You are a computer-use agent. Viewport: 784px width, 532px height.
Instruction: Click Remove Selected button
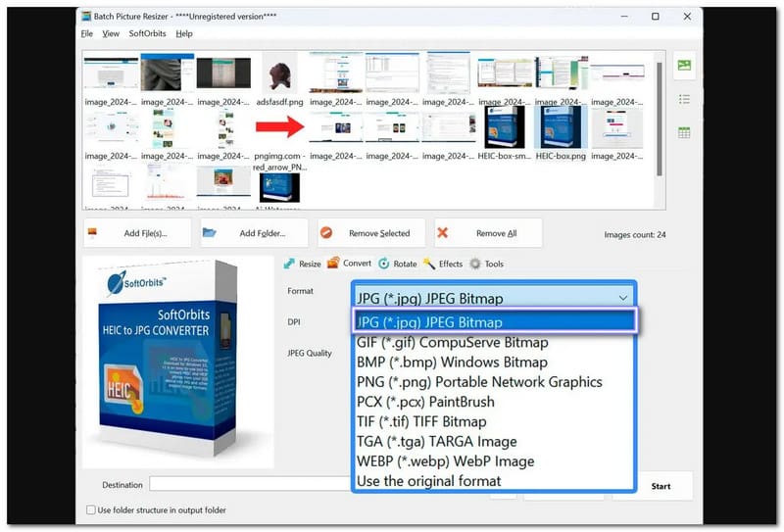pyautogui.click(x=371, y=233)
